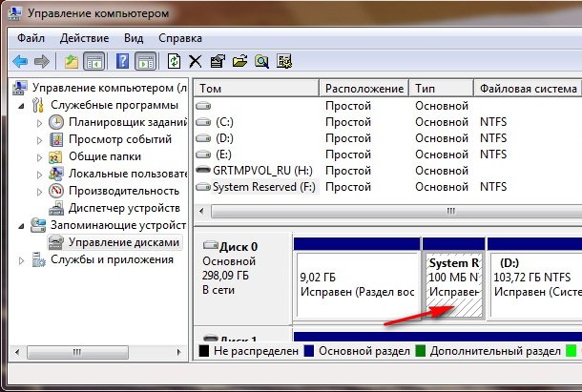Select the System Reserved partition on Диск 0
Viewport: 582px width, 392px height.
[453, 285]
